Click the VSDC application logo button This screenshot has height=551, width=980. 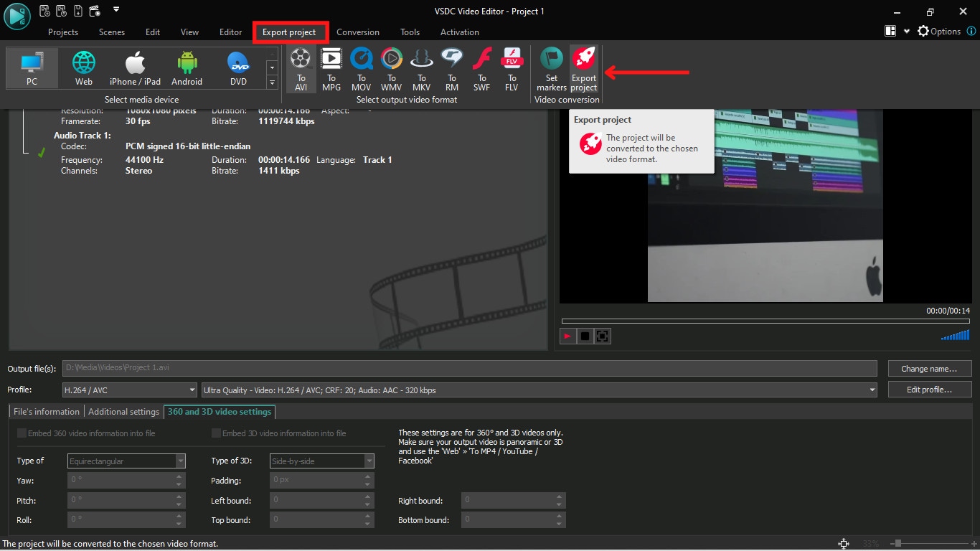17,16
